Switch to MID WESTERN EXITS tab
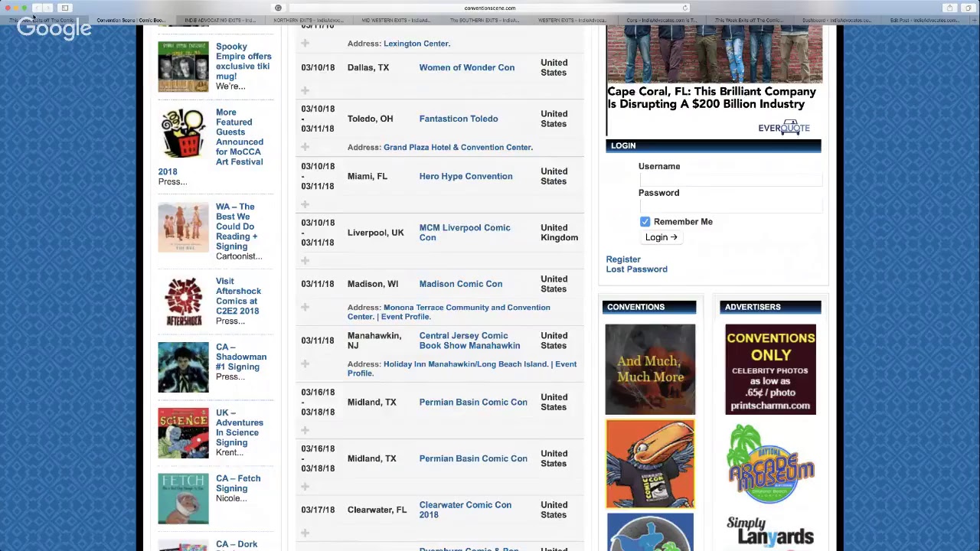This screenshot has height=551, width=980. 395,20
